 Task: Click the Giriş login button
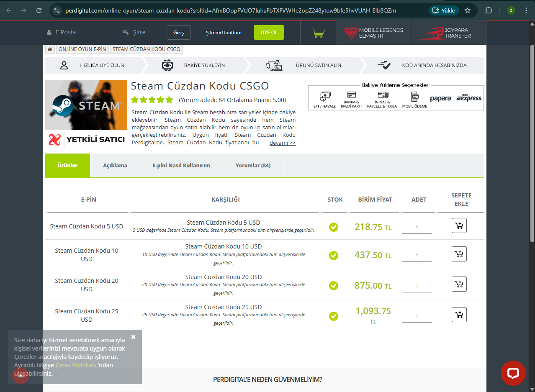[179, 33]
